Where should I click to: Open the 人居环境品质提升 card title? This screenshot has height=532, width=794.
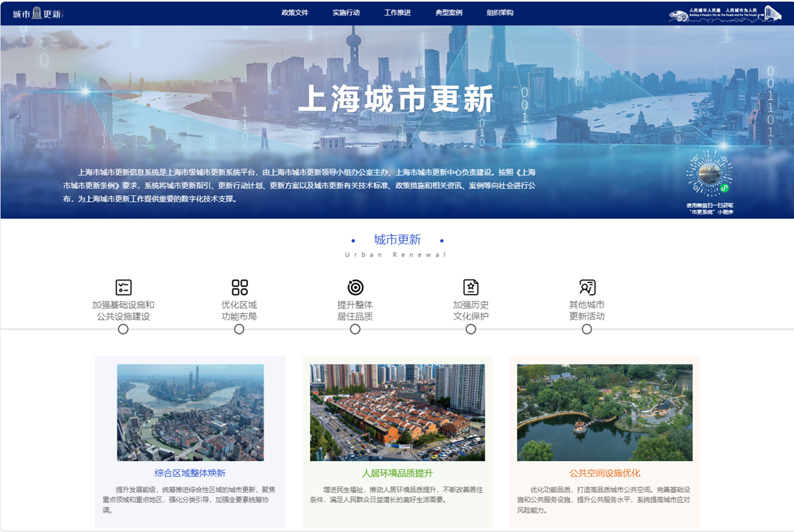[397, 473]
